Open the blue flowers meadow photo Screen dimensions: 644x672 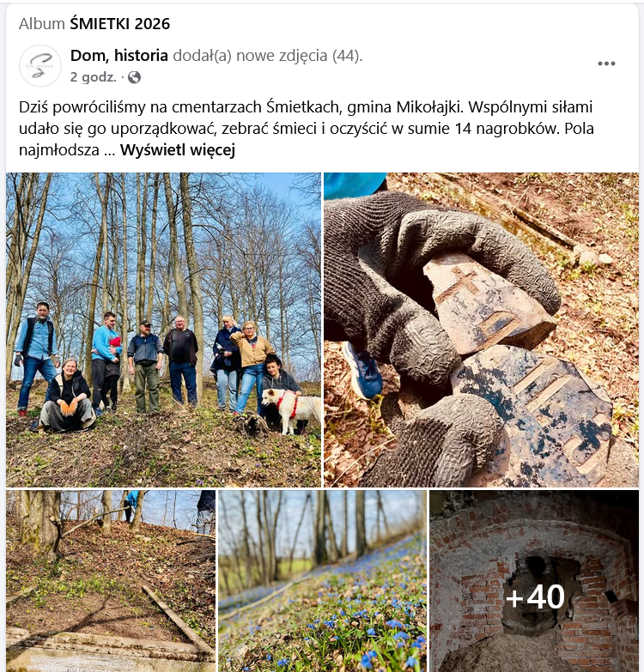pos(322,581)
